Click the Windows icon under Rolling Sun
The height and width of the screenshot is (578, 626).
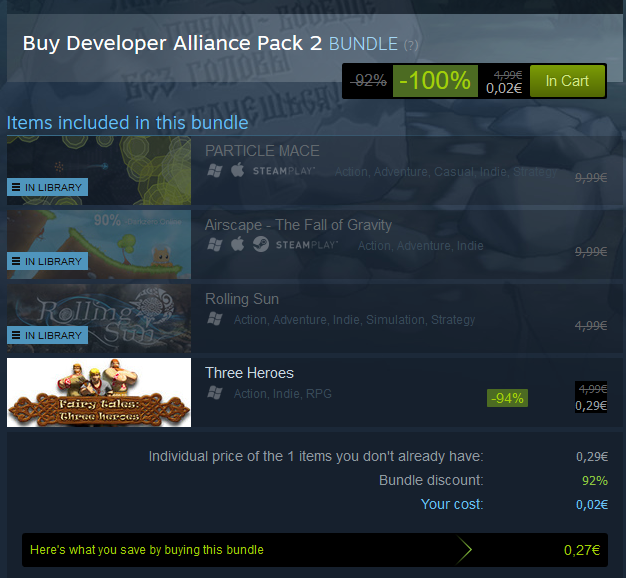215,319
